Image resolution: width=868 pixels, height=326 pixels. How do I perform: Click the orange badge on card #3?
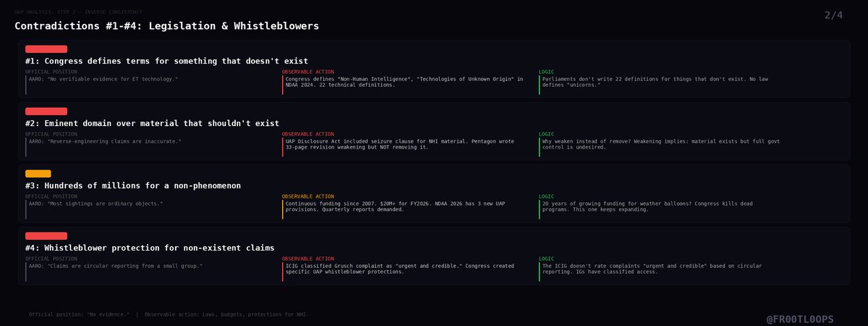(x=38, y=174)
